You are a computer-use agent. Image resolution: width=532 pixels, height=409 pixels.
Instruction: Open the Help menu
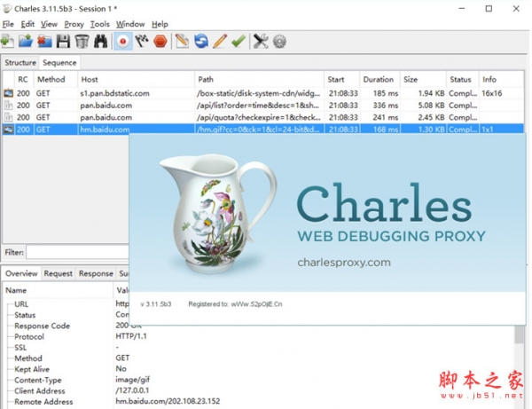tap(160, 24)
